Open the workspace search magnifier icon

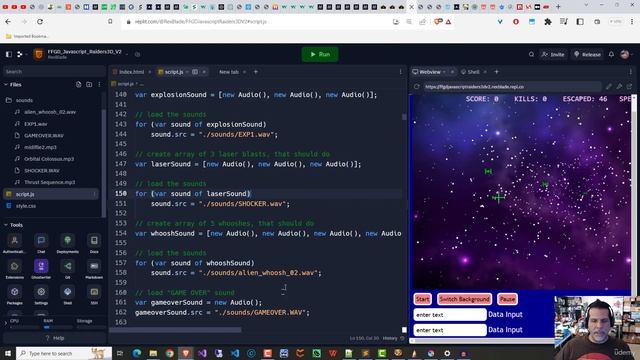pos(531,54)
